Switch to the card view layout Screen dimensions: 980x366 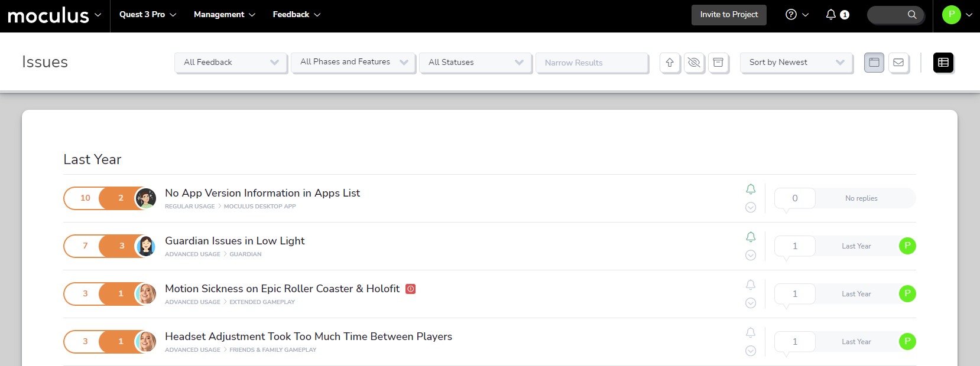point(874,63)
